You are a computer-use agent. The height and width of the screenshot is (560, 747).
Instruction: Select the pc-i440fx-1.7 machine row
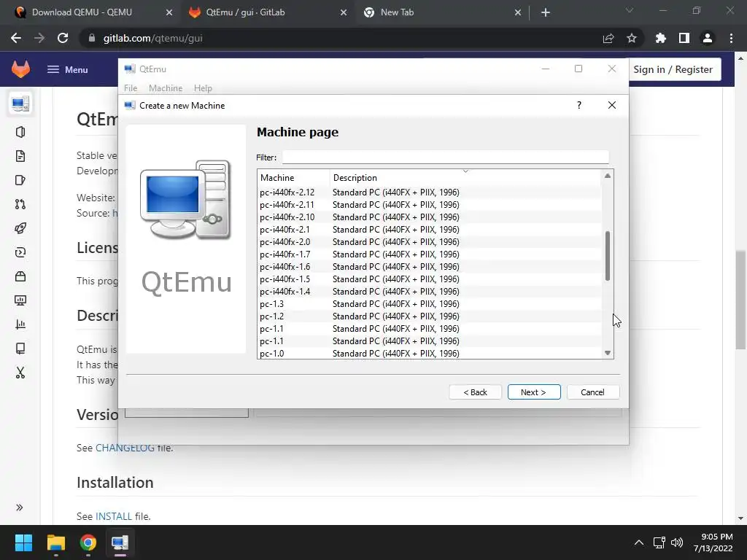point(429,254)
